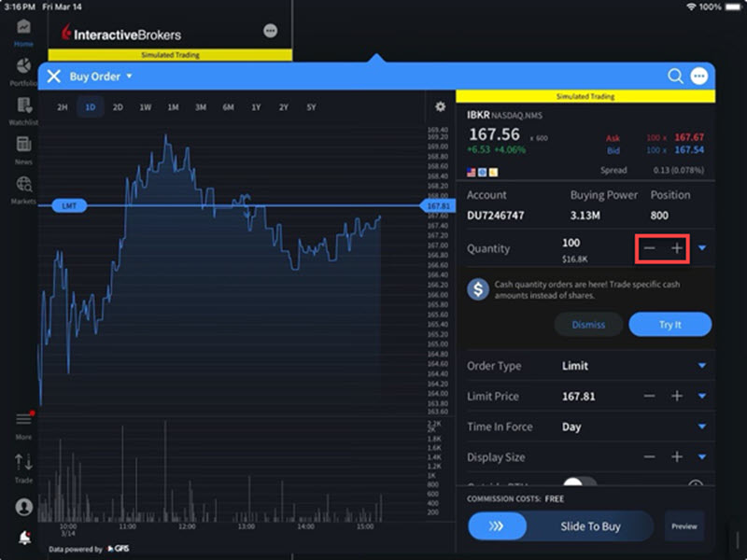
Task: Open ellipsis menu beside InteractiveBrokers logo
Action: (270, 31)
